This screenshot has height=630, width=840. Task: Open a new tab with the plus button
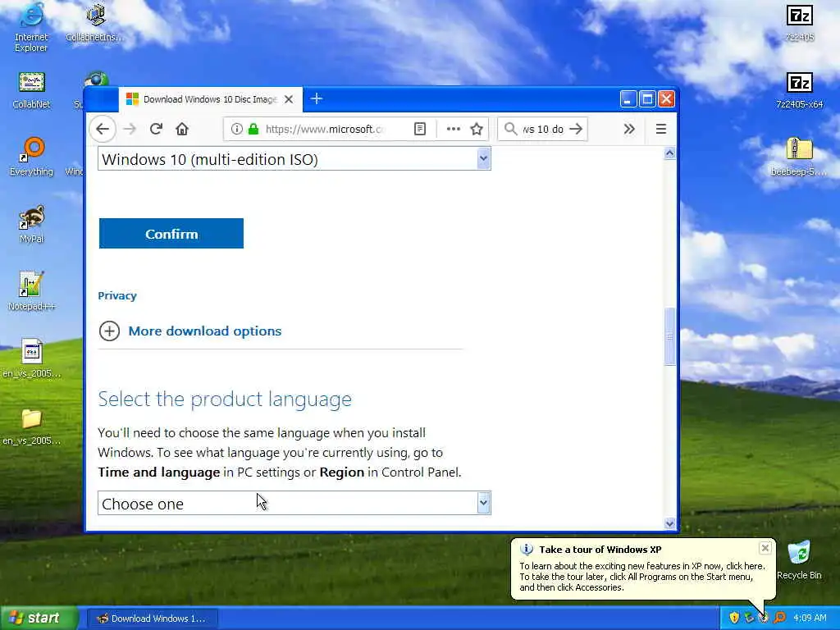click(316, 98)
